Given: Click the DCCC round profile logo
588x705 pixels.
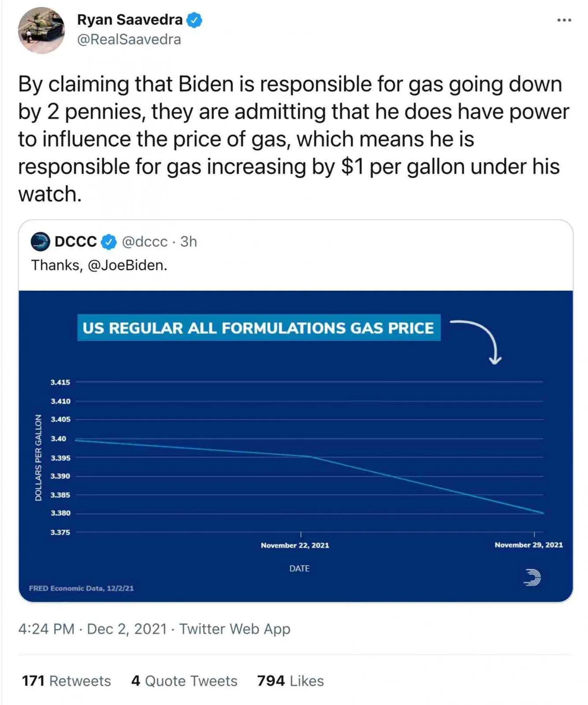Looking at the screenshot, I should point(40,241).
